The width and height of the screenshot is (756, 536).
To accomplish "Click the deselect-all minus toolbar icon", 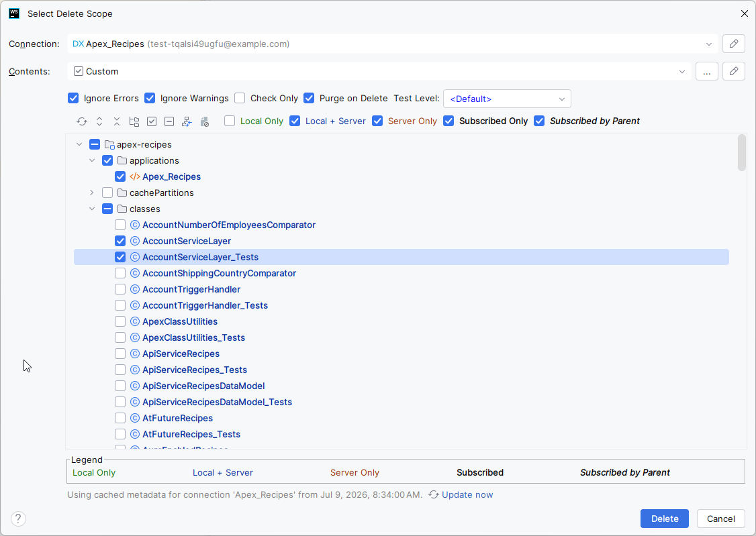I will click(169, 121).
